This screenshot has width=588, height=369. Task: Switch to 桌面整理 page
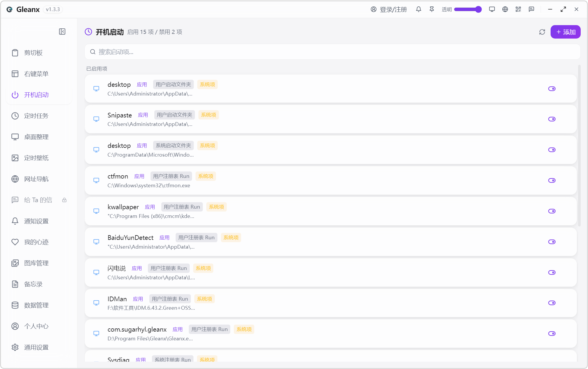click(39, 137)
